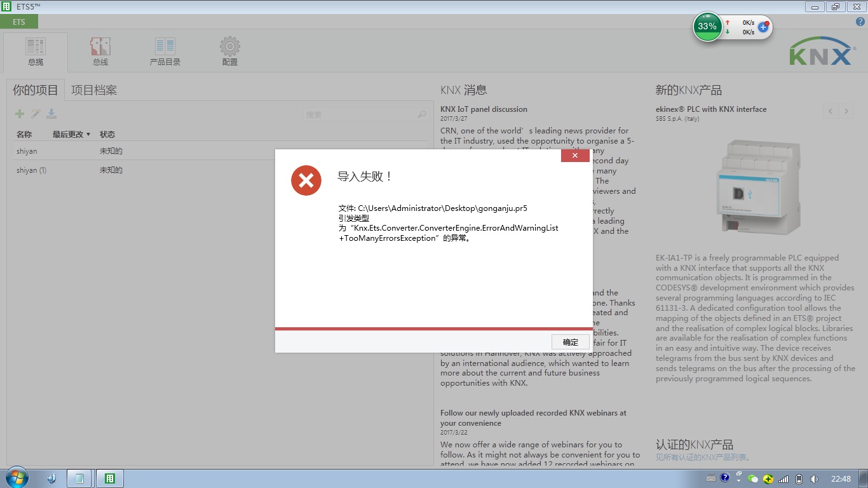Switch to 项目档案 tab
Viewport: 868px width, 488px height.
93,90
